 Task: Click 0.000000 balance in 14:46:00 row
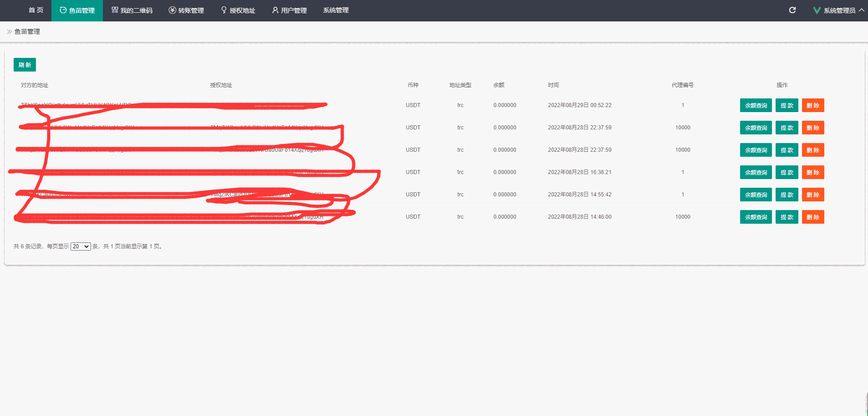pos(505,217)
